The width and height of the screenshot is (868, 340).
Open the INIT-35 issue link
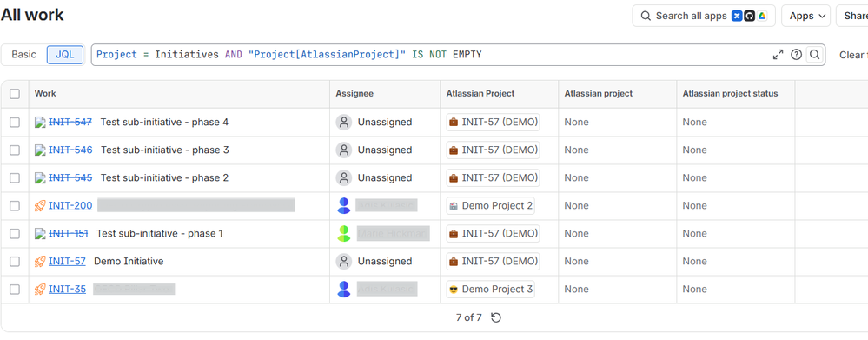click(67, 289)
